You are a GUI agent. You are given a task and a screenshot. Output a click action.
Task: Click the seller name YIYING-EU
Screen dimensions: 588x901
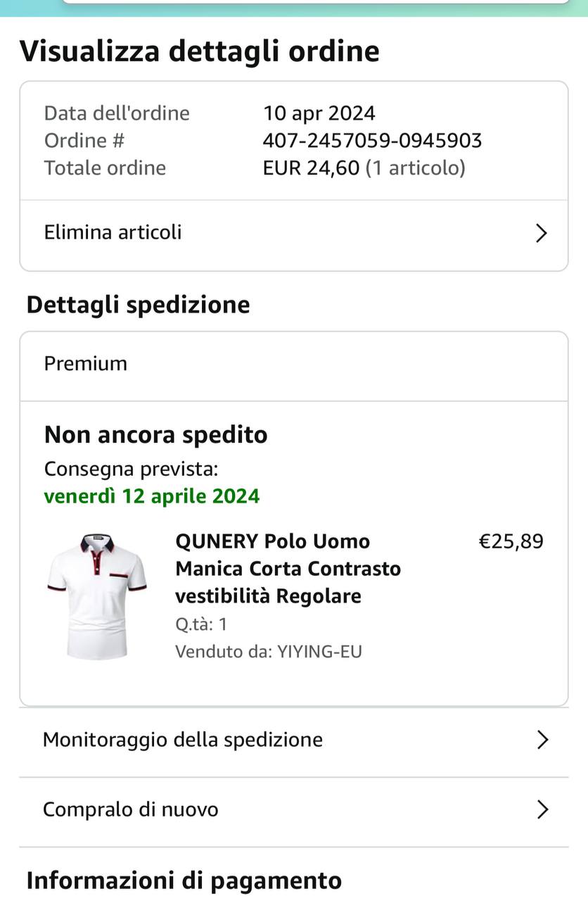coord(319,652)
